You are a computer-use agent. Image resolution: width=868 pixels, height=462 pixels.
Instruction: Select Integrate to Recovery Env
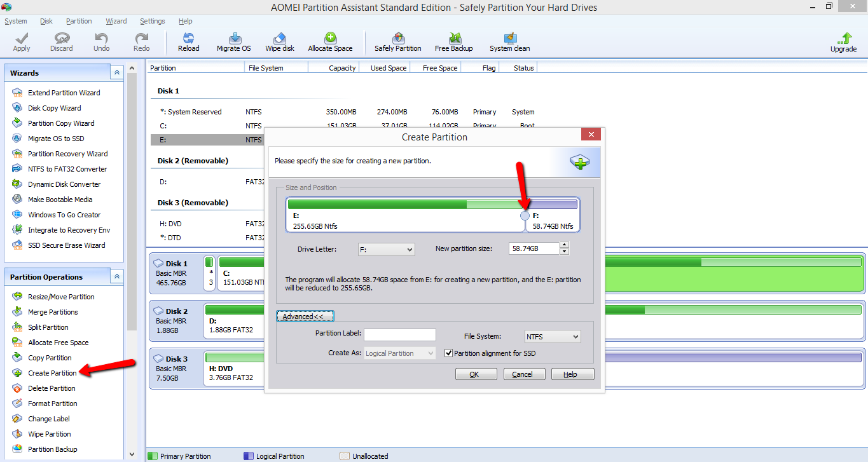click(x=69, y=230)
